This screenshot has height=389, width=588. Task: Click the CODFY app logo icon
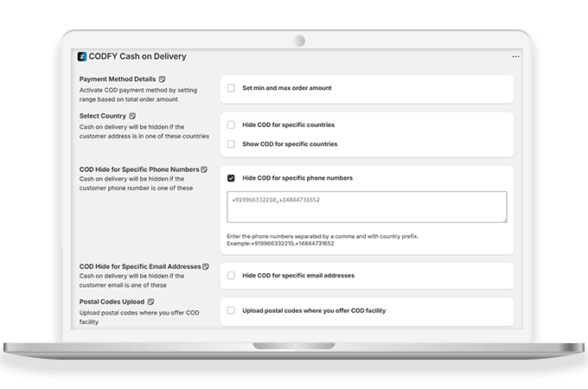click(82, 57)
